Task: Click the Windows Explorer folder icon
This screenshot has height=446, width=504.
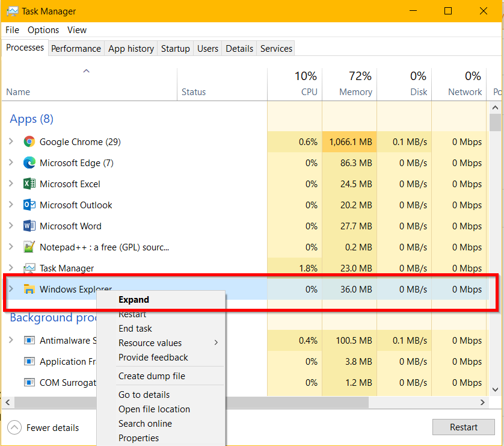Action: coord(29,289)
